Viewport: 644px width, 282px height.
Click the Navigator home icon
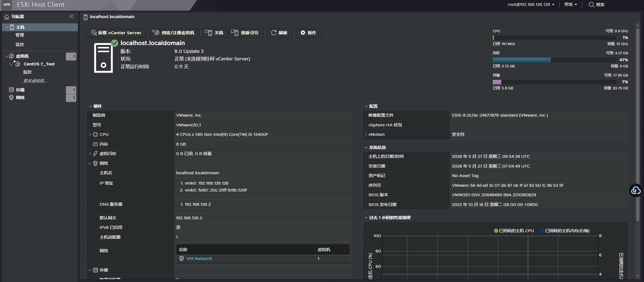point(7,17)
